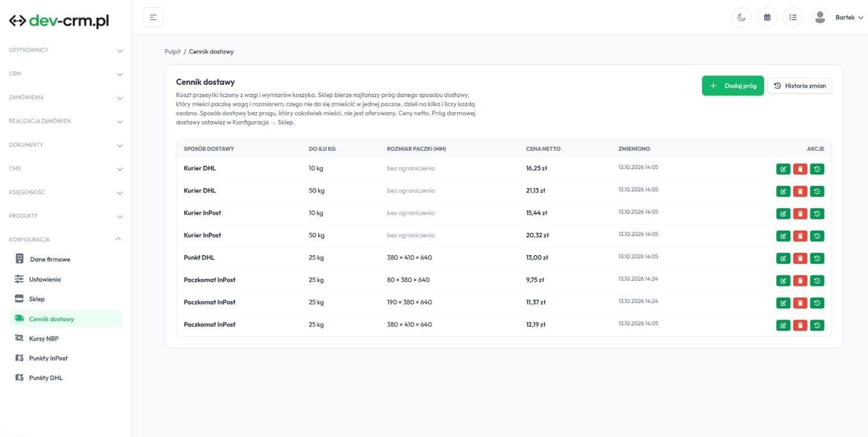Viewport: 868px width, 437px height.
Task: Edit the Kurier DHL 10 kg row
Action: pyautogui.click(x=783, y=169)
